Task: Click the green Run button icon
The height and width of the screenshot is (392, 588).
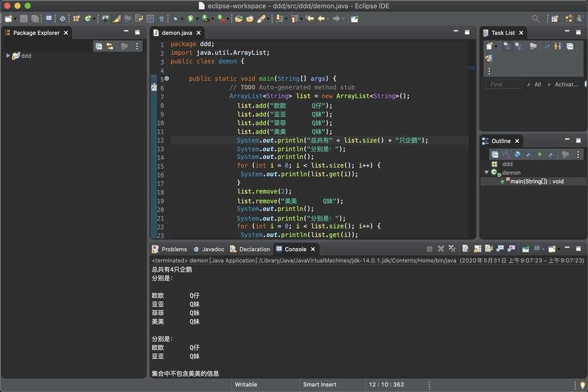Action: pyautogui.click(x=190, y=18)
